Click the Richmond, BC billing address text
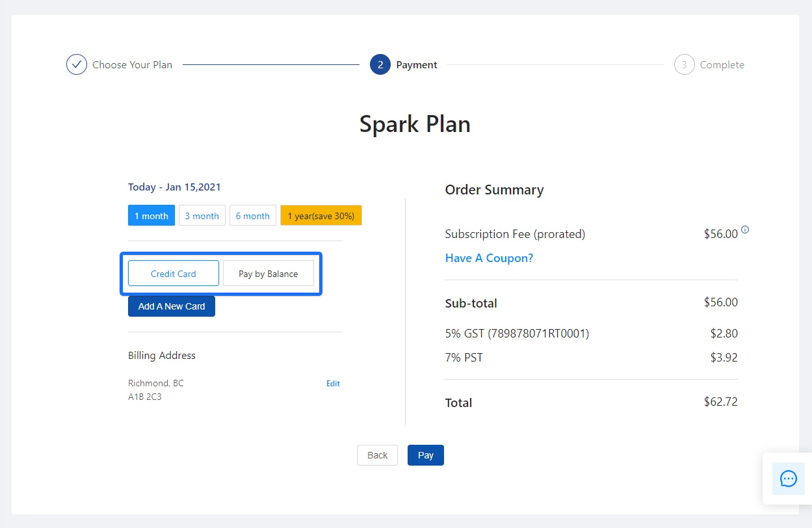812x528 pixels. 156,383
